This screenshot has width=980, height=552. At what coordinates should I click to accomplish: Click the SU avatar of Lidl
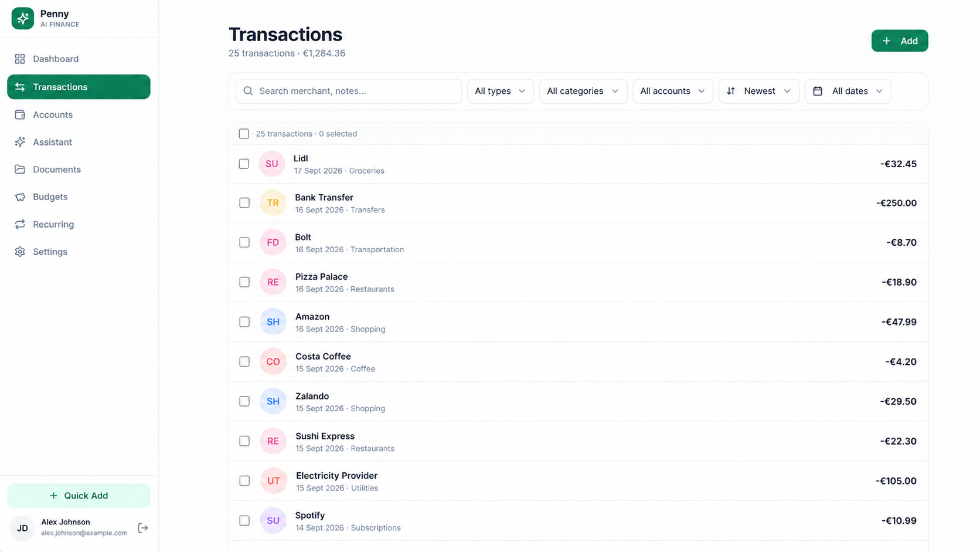click(x=272, y=164)
